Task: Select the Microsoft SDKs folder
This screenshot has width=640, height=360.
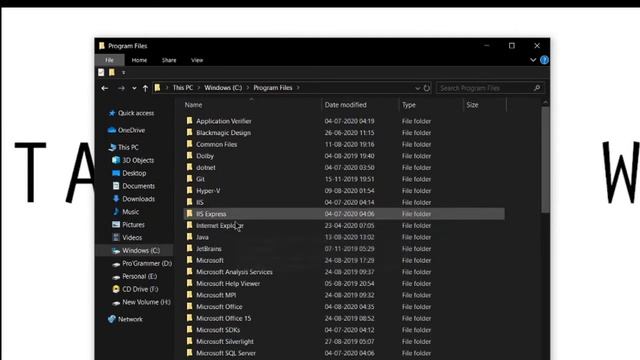Action: 218,330
